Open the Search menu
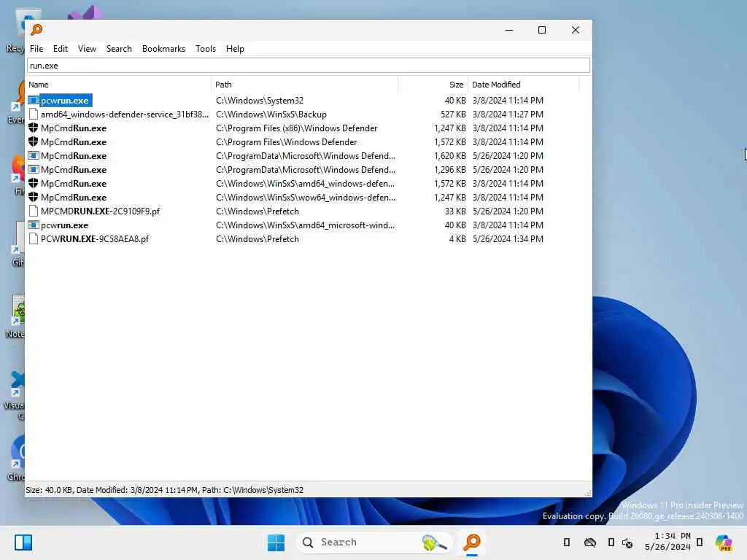Screen dimensions: 747x560 (119, 49)
